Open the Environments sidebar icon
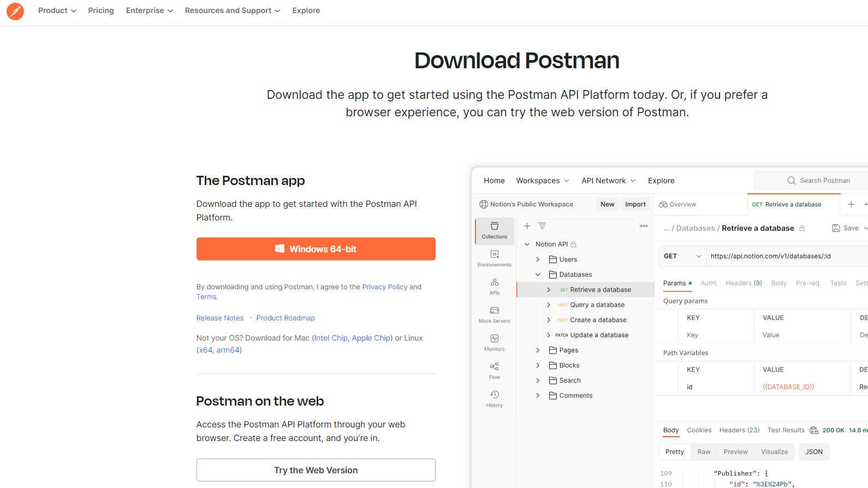The image size is (868, 488). tap(495, 258)
